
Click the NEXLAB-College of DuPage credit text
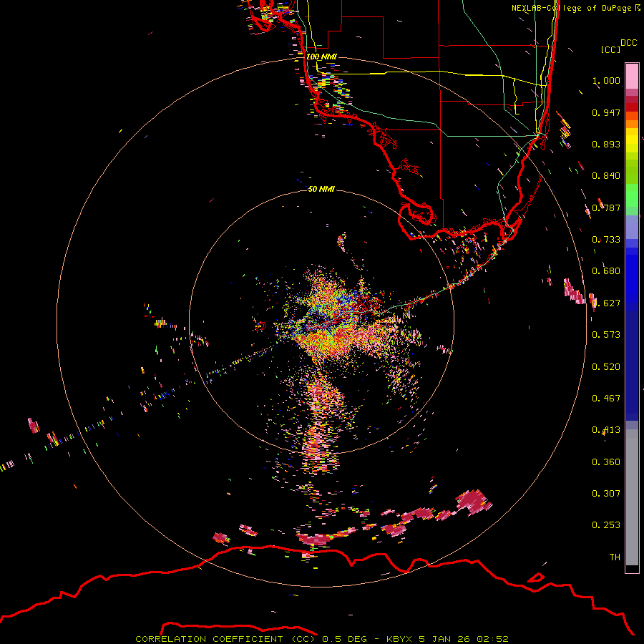572,8
